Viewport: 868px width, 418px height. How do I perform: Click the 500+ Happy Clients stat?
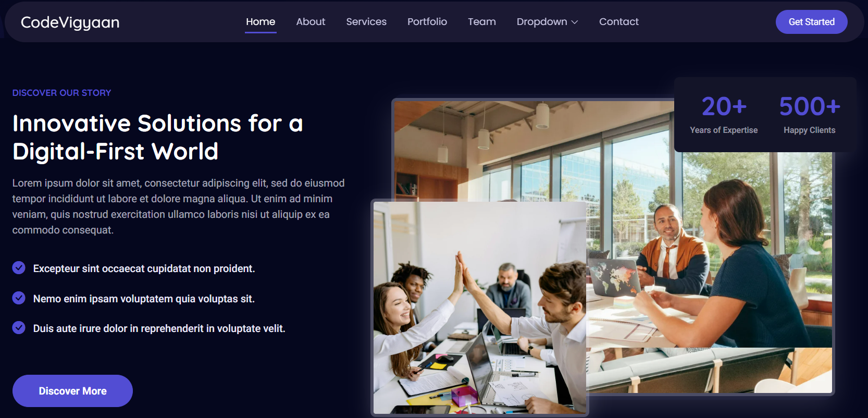point(809,115)
